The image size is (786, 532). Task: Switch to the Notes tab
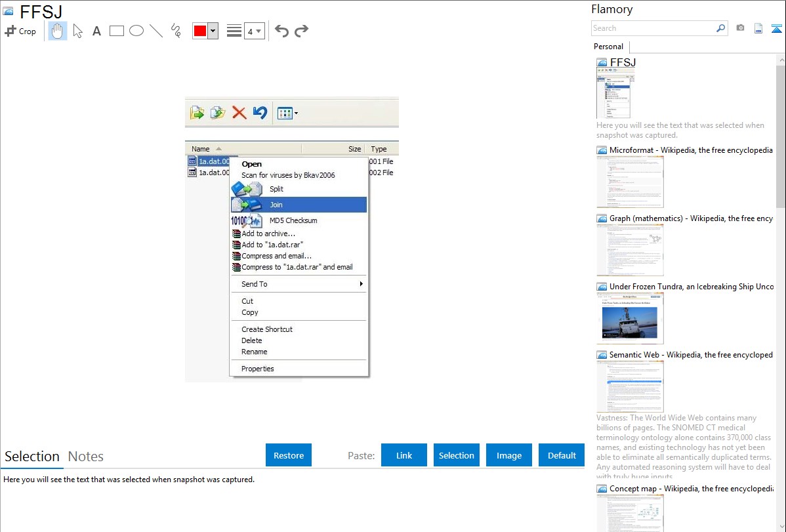coord(86,457)
